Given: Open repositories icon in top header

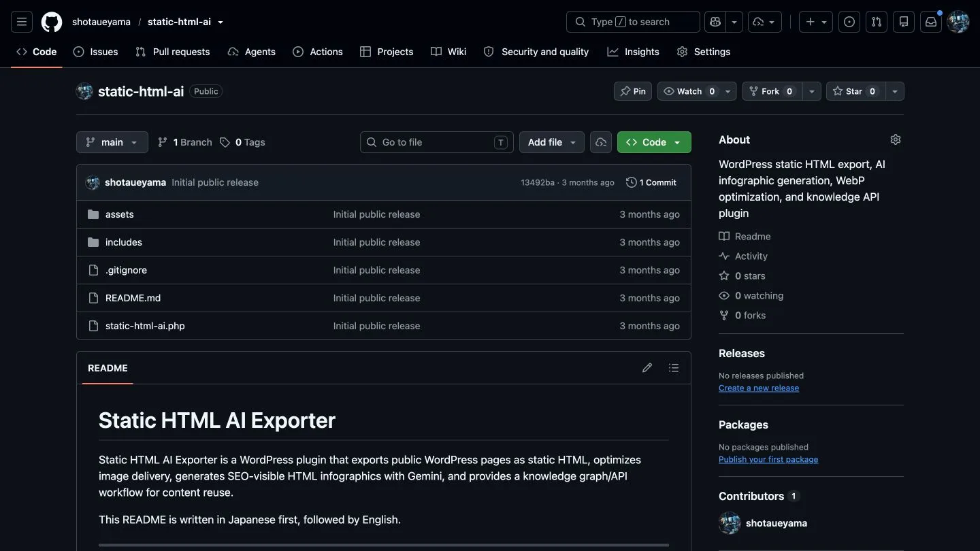Looking at the screenshot, I should 904,22.
